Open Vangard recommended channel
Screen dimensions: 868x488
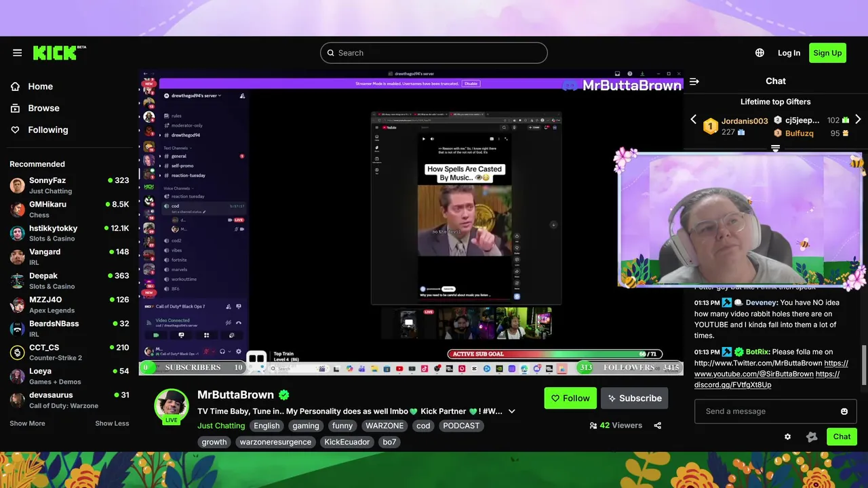tap(69, 257)
